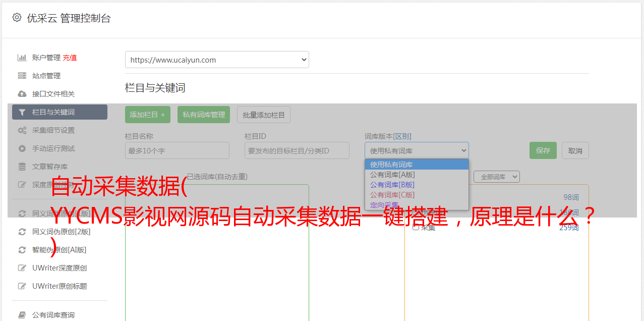This screenshot has height=321, width=644.
Task: Open the 词库版本 使用私有词库 dropdown
Action: coord(417,150)
